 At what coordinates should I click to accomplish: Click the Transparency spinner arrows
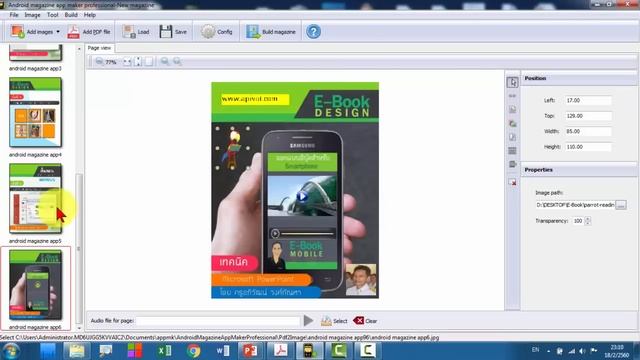tap(588, 221)
